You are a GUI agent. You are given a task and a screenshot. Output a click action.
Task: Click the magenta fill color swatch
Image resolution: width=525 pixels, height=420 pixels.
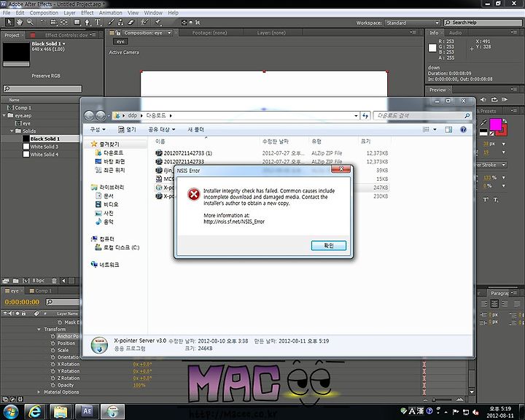coord(495,124)
